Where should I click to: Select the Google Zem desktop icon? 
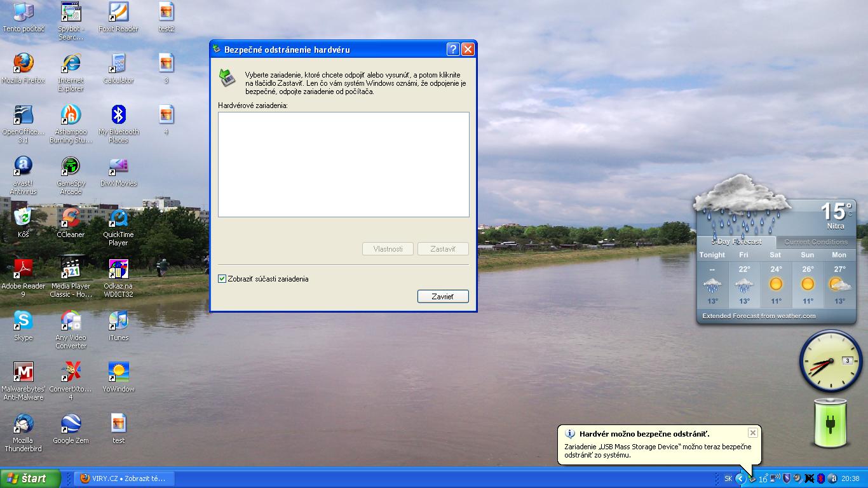point(71,424)
